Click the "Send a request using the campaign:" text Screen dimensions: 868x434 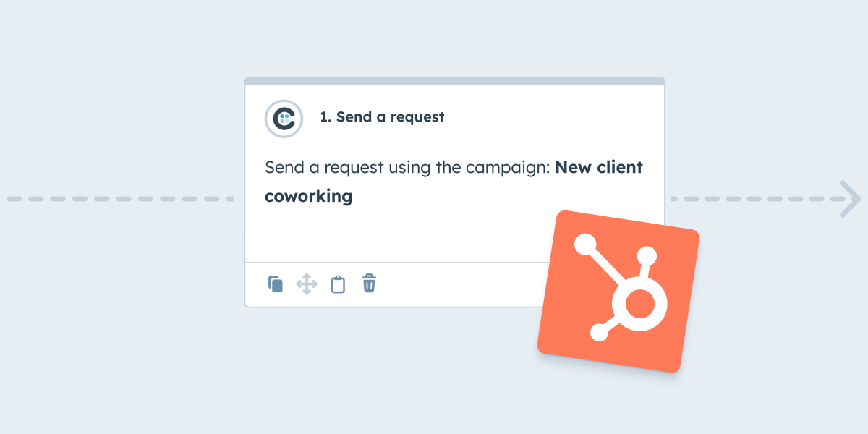tap(408, 168)
